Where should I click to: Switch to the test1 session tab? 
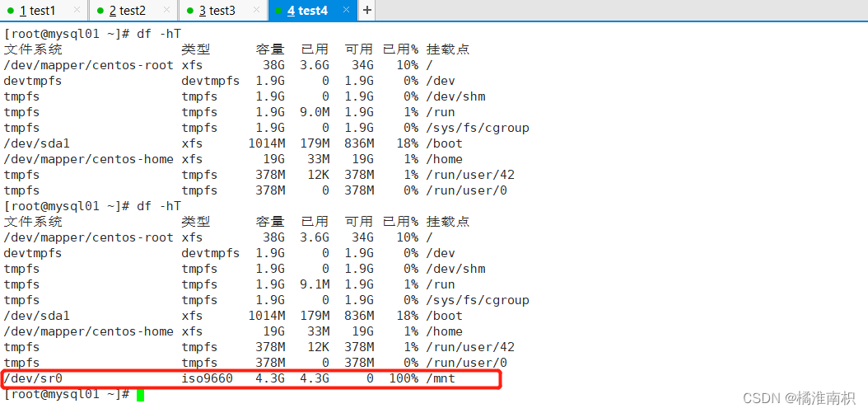coord(43,11)
